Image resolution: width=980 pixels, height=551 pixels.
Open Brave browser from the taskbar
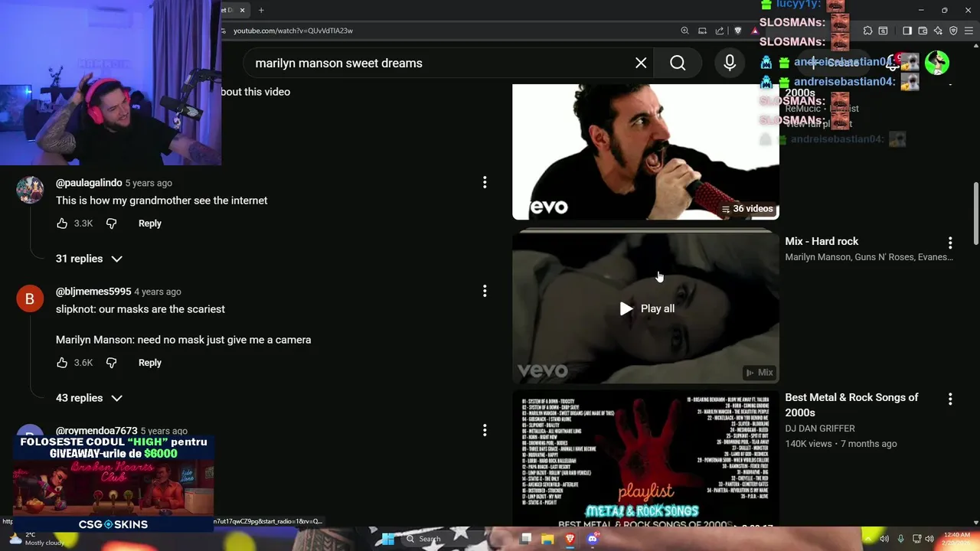(570, 539)
